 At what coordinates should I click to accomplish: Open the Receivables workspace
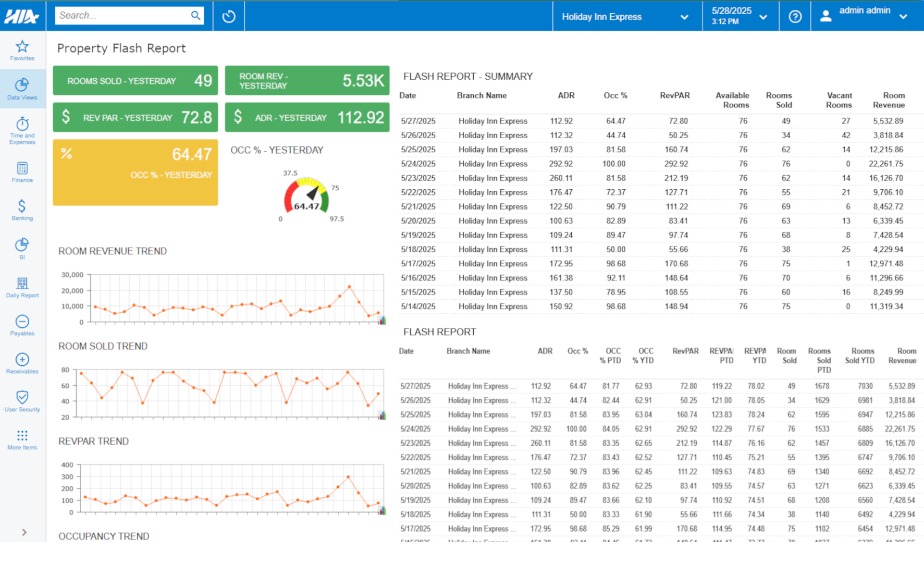point(22,363)
